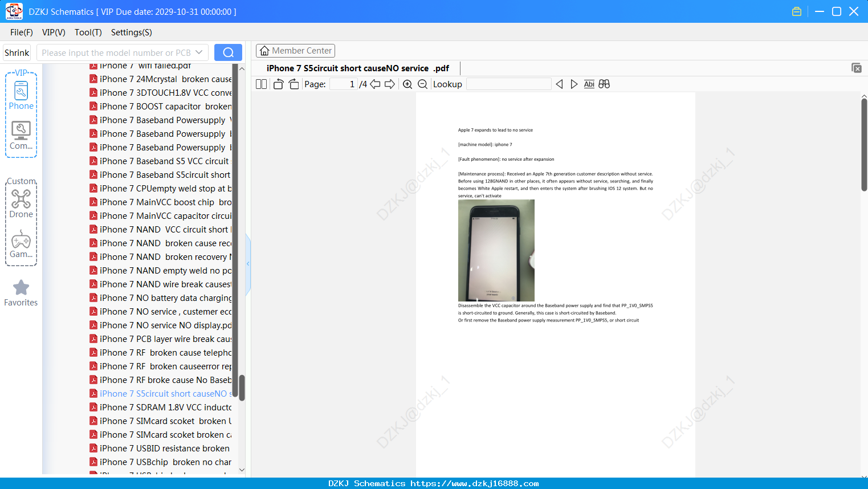Expand the model number dropdown arrow
The width and height of the screenshot is (868, 489).
pos(199,52)
